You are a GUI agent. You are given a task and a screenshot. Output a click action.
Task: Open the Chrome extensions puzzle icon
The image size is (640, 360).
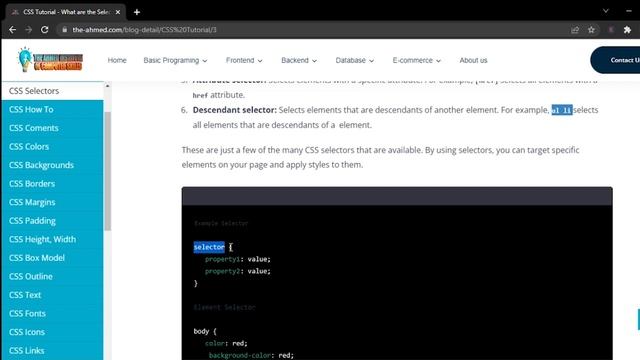[x=627, y=30]
